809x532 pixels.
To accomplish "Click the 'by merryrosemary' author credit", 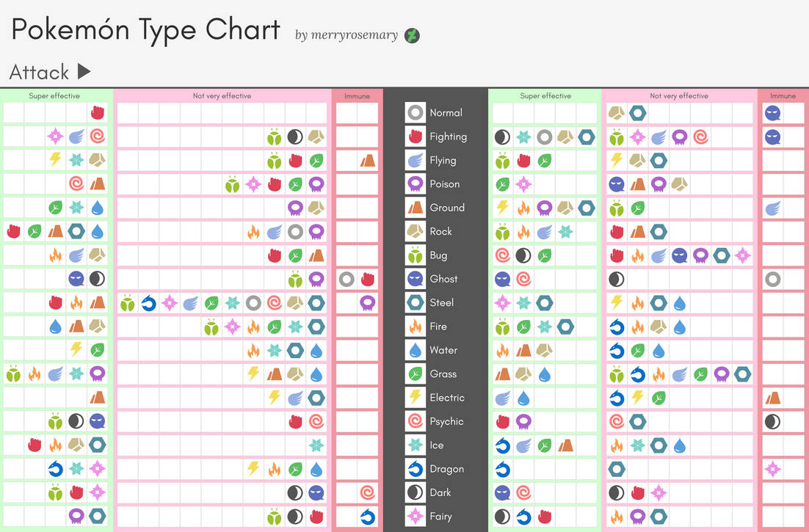I will 347,35.
